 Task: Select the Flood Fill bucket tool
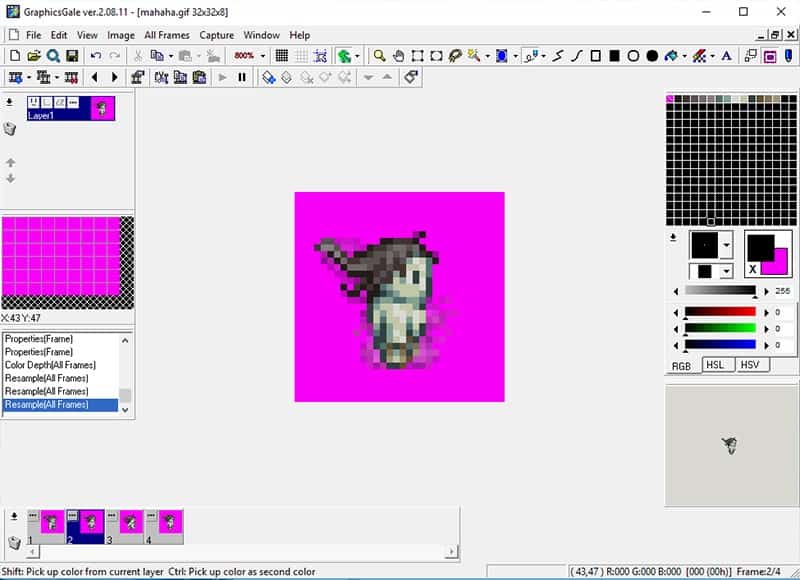tap(671, 56)
